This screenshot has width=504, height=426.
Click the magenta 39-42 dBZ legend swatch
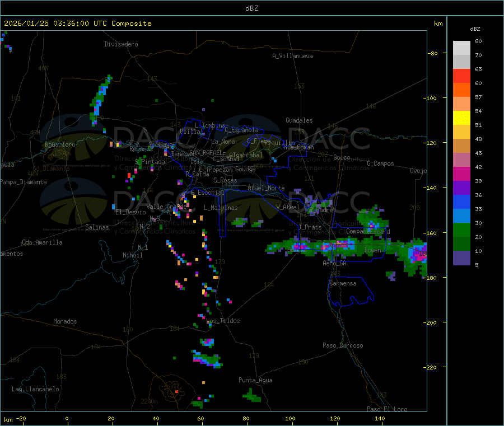[461, 174]
